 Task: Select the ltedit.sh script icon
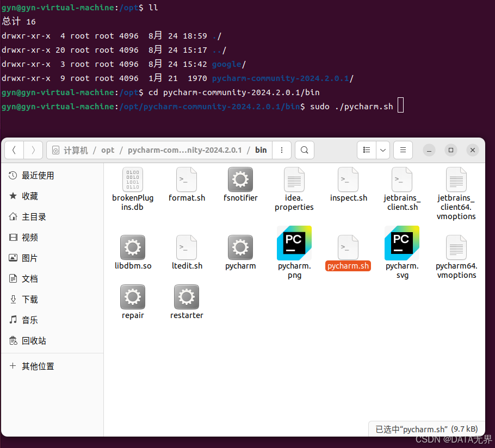click(187, 247)
